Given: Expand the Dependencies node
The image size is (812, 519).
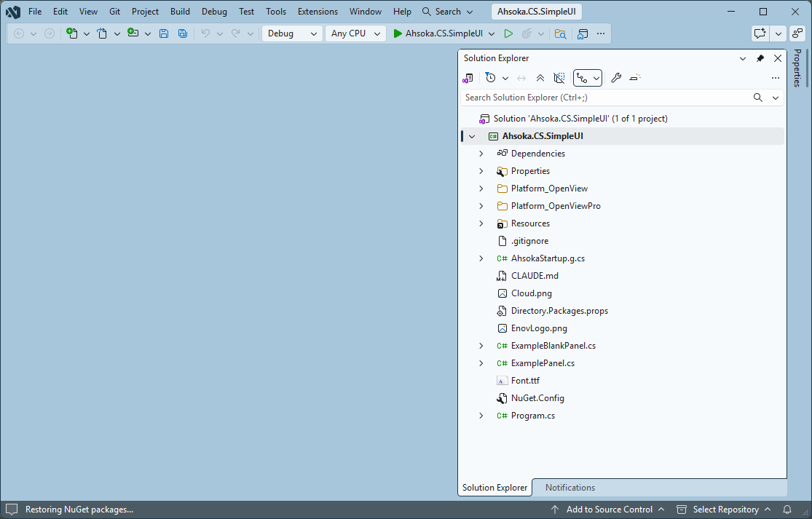Looking at the screenshot, I should click(481, 154).
